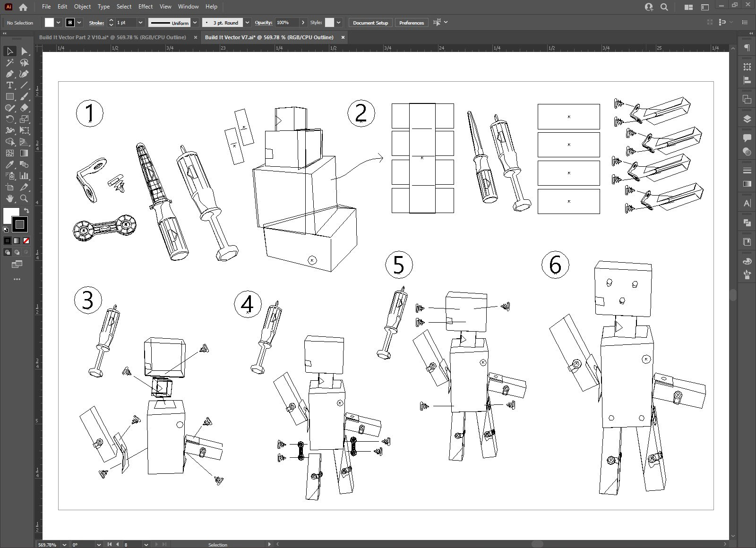Screen dimensions: 756x548
Task: Choose the Lasso tool
Action: click(x=24, y=62)
